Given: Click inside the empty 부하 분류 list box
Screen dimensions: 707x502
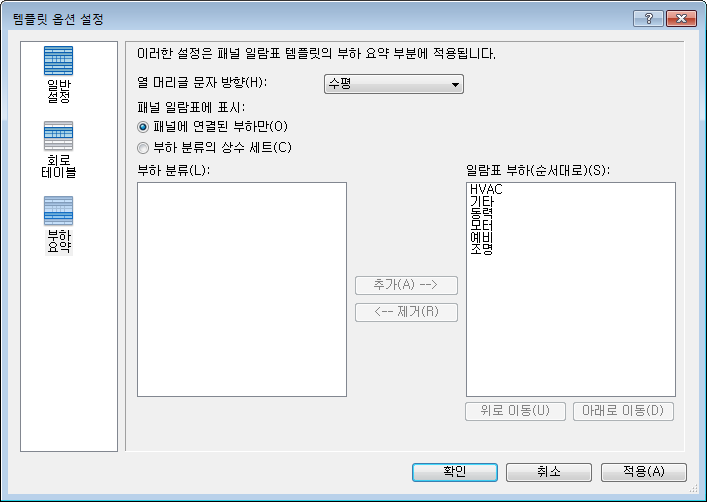Looking at the screenshot, I should click(x=242, y=290).
